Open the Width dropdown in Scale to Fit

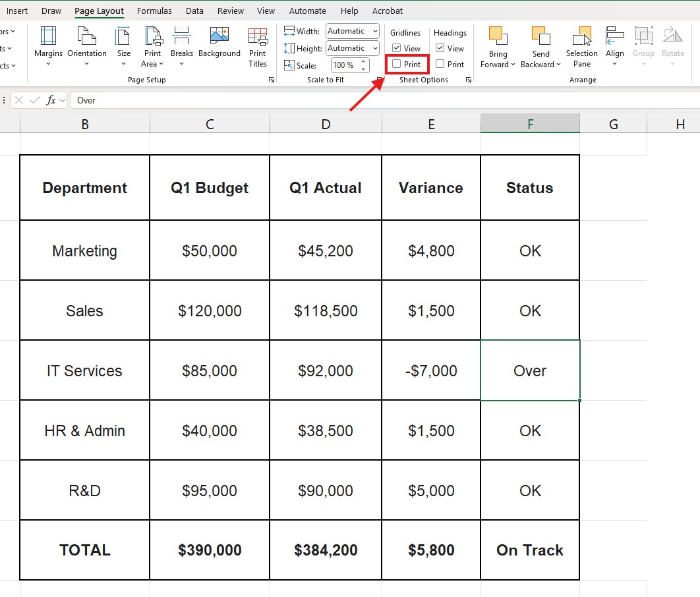tap(375, 31)
